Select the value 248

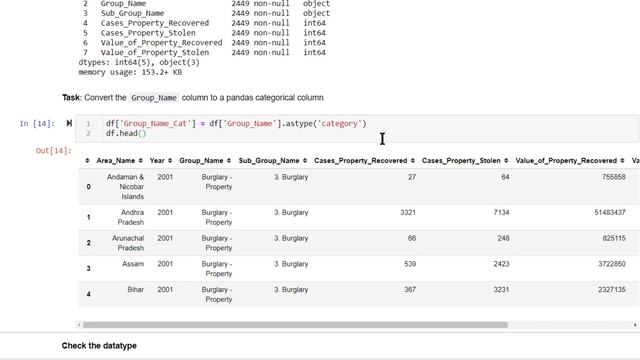pyautogui.click(x=503, y=238)
